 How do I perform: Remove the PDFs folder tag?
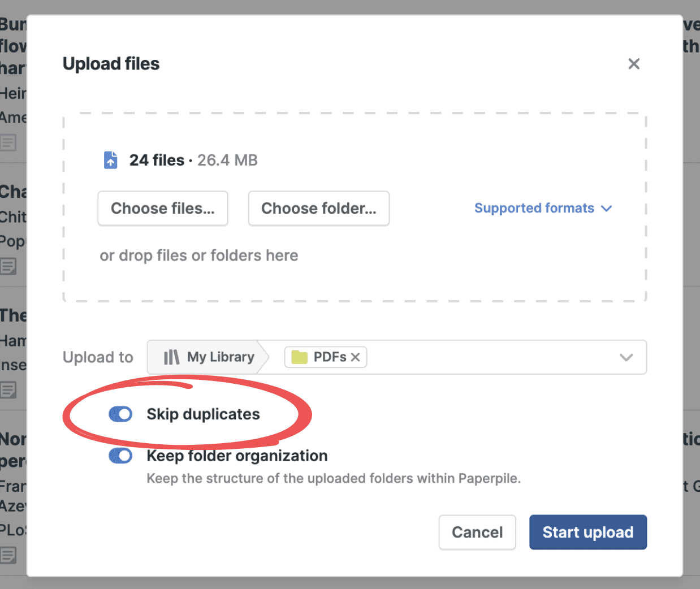pos(356,357)
